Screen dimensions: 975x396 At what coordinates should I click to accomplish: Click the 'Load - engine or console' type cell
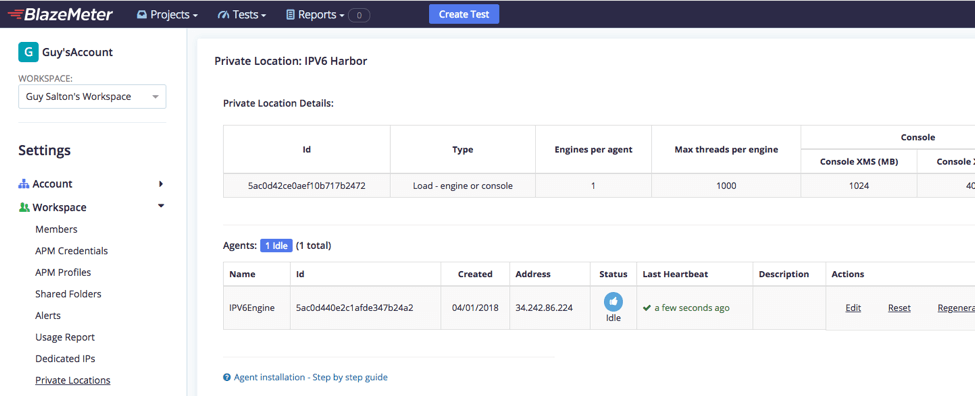(x=463, y=186)
